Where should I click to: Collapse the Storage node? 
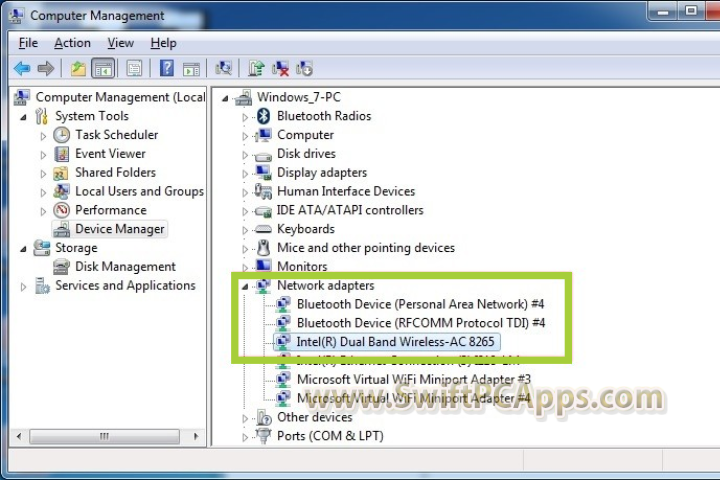(23, 249)
